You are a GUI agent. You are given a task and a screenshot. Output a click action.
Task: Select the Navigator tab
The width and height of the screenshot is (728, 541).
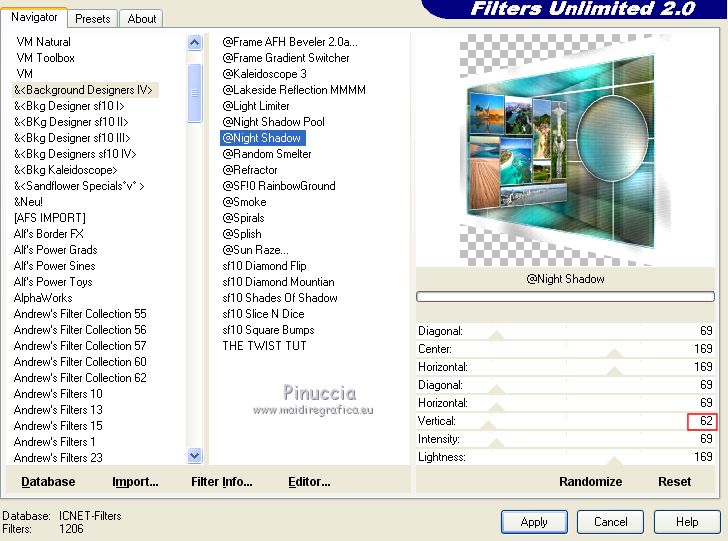coord(34,17)
